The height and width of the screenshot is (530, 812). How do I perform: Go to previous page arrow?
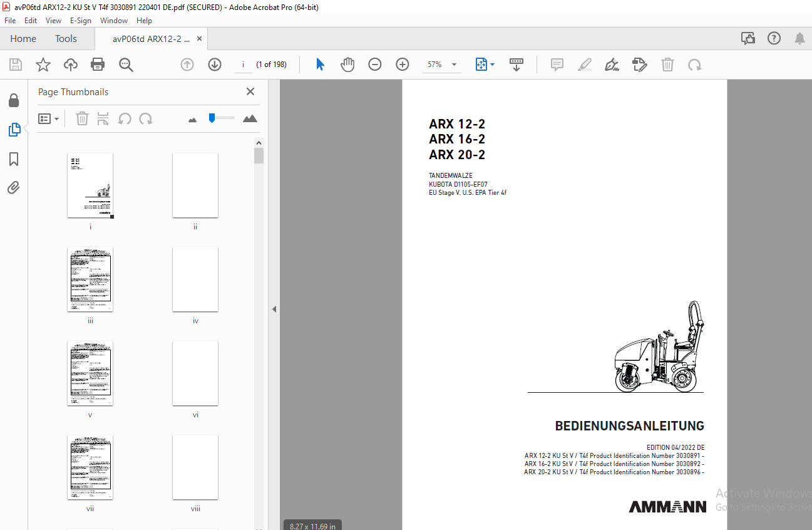tap(187, 65)
